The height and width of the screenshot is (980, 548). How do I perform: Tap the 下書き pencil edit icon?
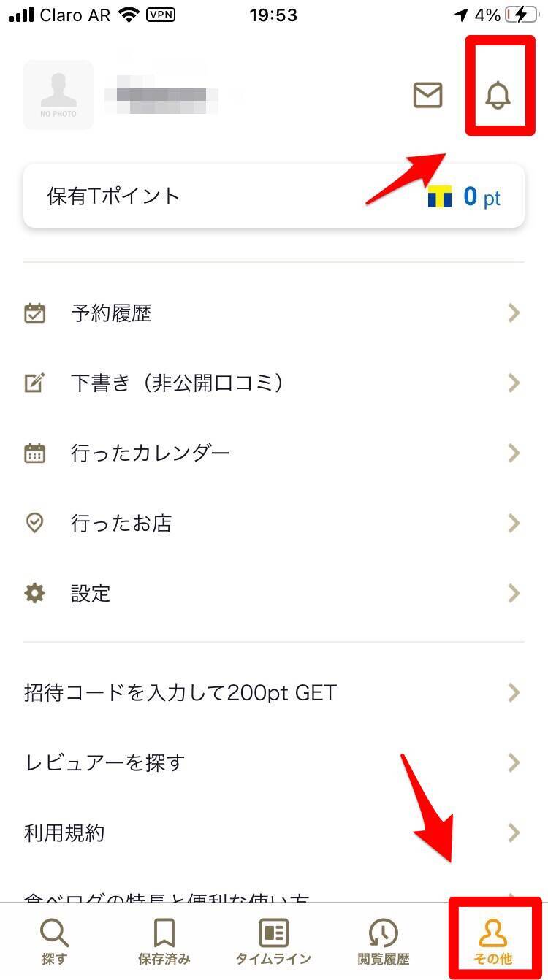pos(34,383)
